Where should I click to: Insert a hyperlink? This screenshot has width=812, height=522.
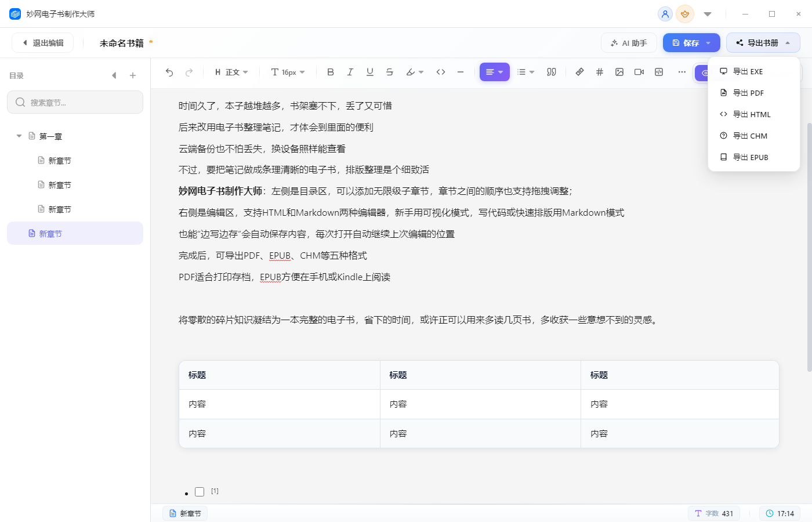579,72
